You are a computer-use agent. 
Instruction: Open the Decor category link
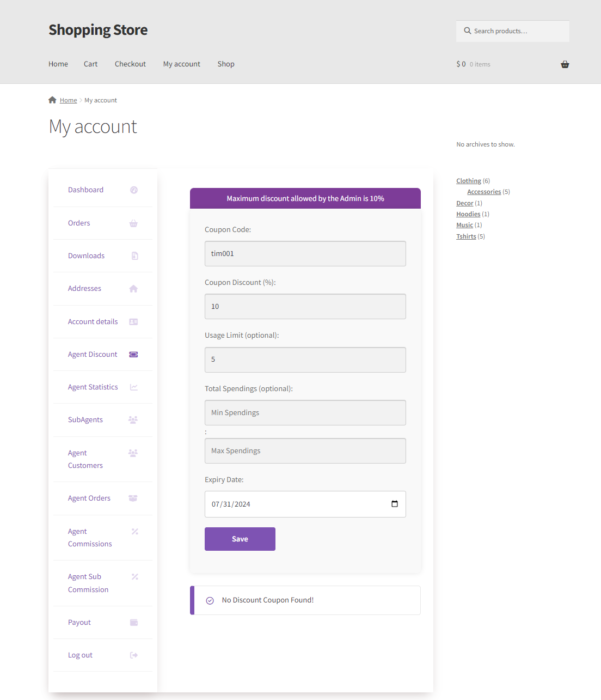pyautogui.click(x=465, y=203)
